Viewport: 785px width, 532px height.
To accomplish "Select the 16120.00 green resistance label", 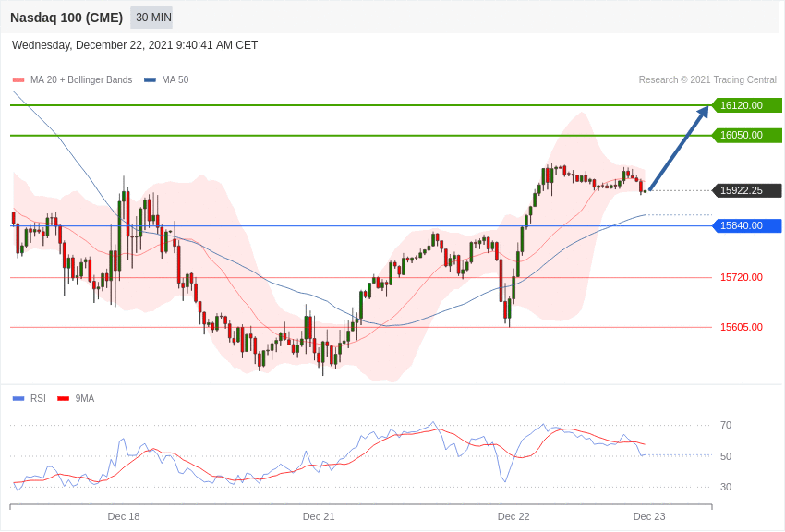I will pyautogui.click(x=746, y=105).
